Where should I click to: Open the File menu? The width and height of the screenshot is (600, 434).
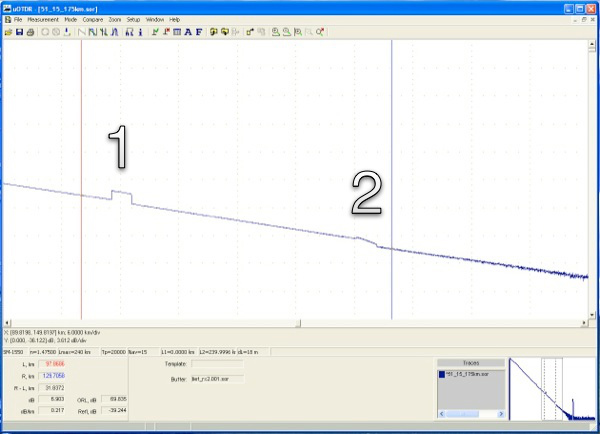pos(17,20)
